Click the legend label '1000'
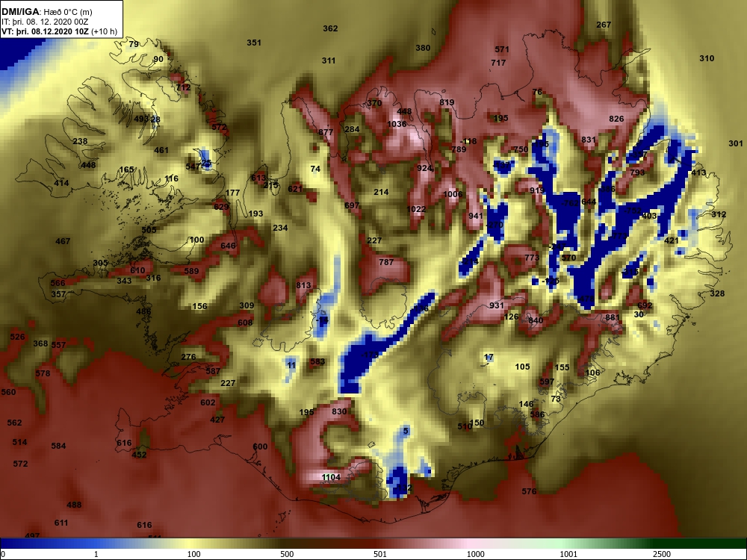This screenshot has width=747, height=560. click(x=475, y=554)
